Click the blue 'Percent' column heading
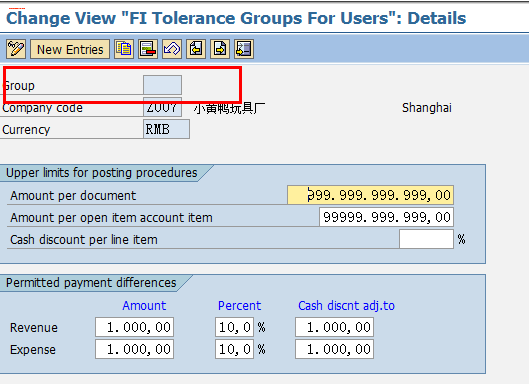Viewport: 529px width, 384px height. pos(239,306)
